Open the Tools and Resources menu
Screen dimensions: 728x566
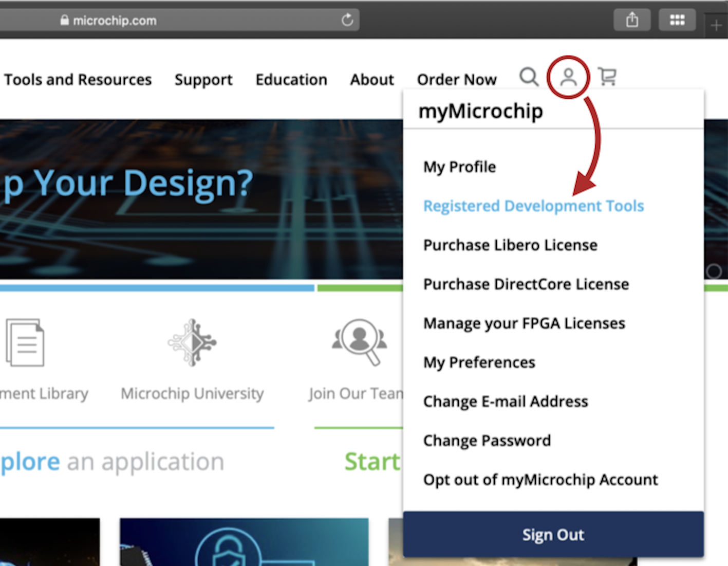click(x=78, y=80)
